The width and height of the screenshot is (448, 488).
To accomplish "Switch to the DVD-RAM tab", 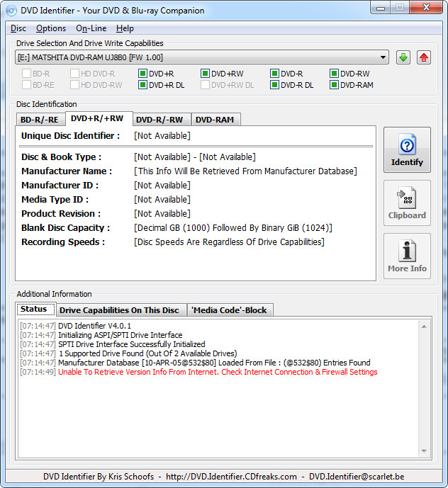I will [215, 120].
